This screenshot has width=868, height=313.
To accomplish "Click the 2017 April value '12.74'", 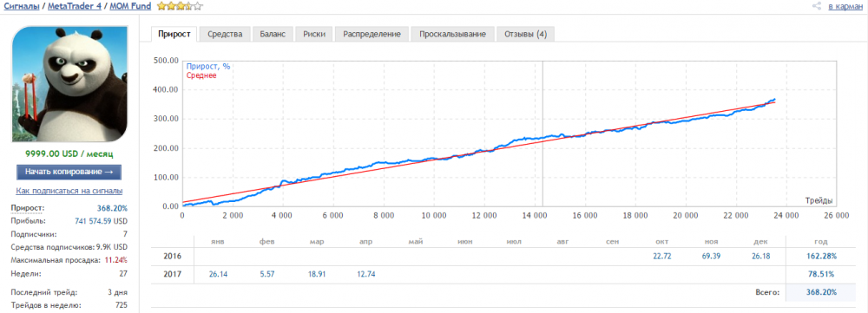I will (366, 274).
